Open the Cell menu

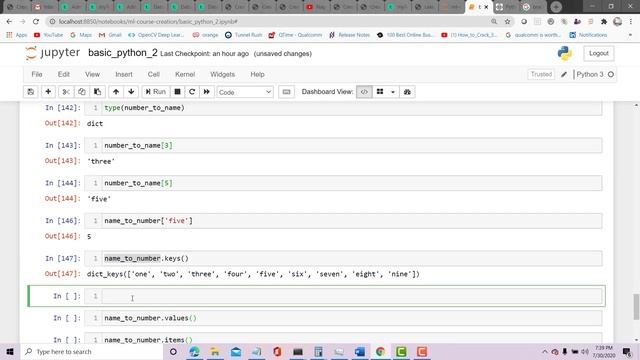pyautogui.click(x=153, y=74)
